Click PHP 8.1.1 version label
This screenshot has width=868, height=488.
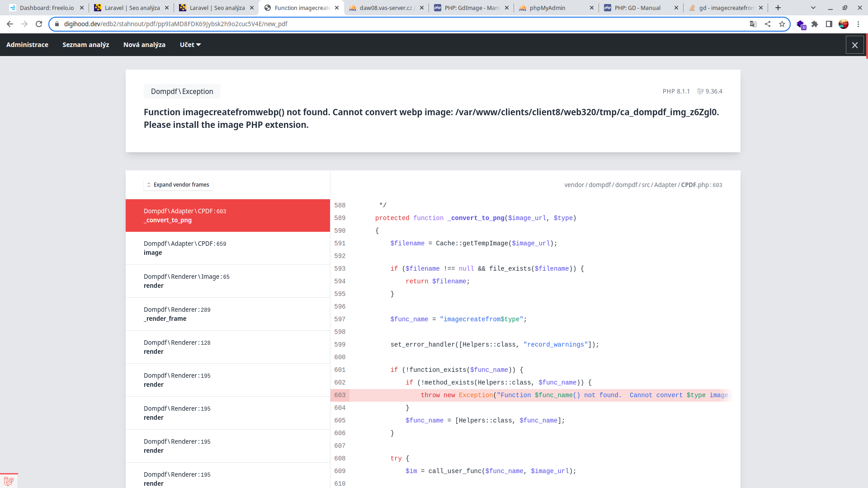click(x=676, y=91)
